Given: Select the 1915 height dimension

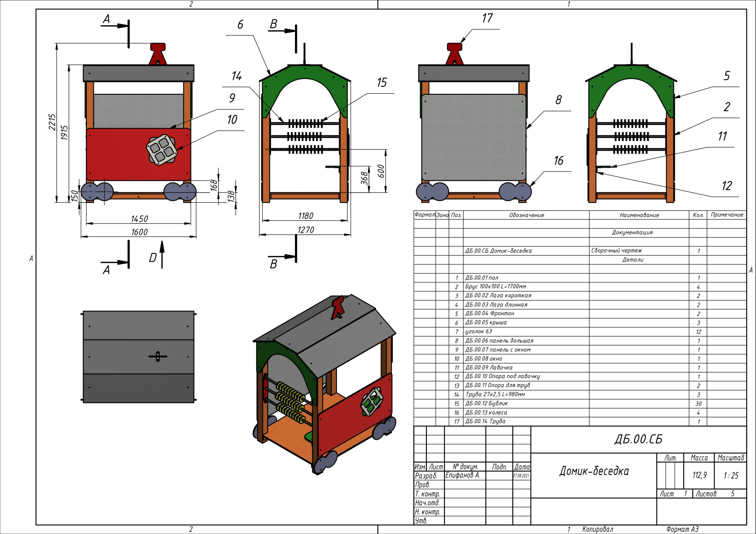Looking at the screenshot, I should point(64,132).
